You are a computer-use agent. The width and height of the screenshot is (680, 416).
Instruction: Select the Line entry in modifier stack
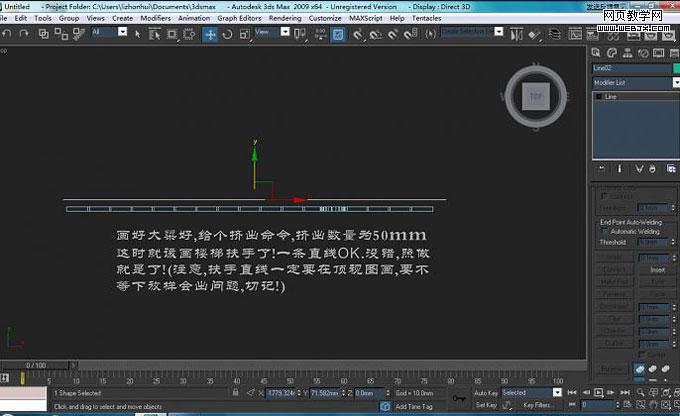[610, 97]
